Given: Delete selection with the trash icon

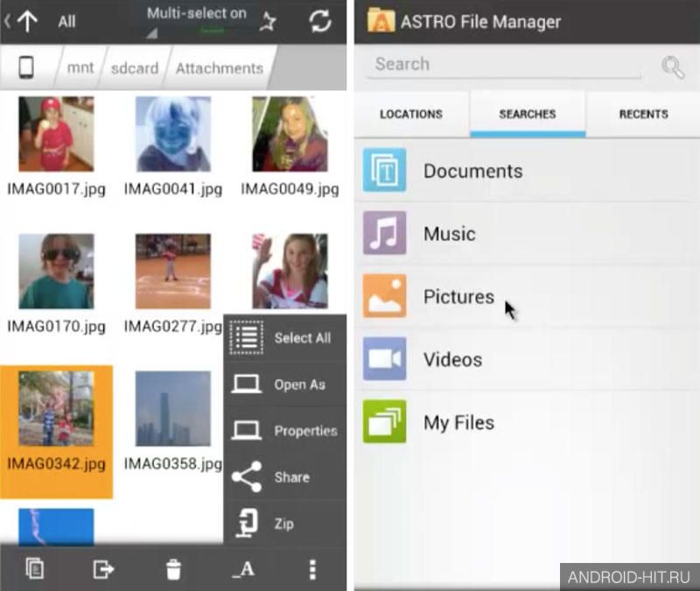Looking at the screenshot, I should click(x=173, y=569).
